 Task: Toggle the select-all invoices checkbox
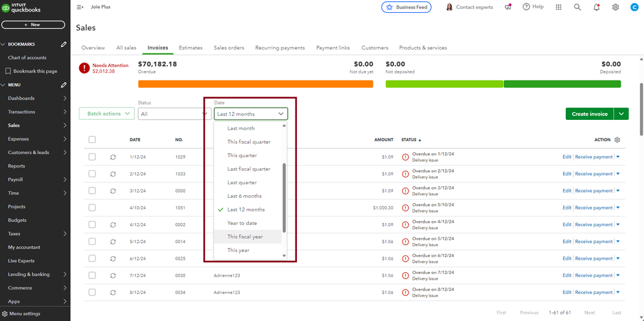[x=92, y=140]
